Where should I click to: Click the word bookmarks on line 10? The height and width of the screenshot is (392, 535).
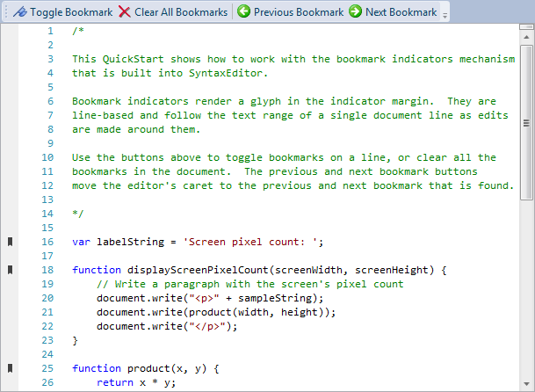click(x=296, y=157)
